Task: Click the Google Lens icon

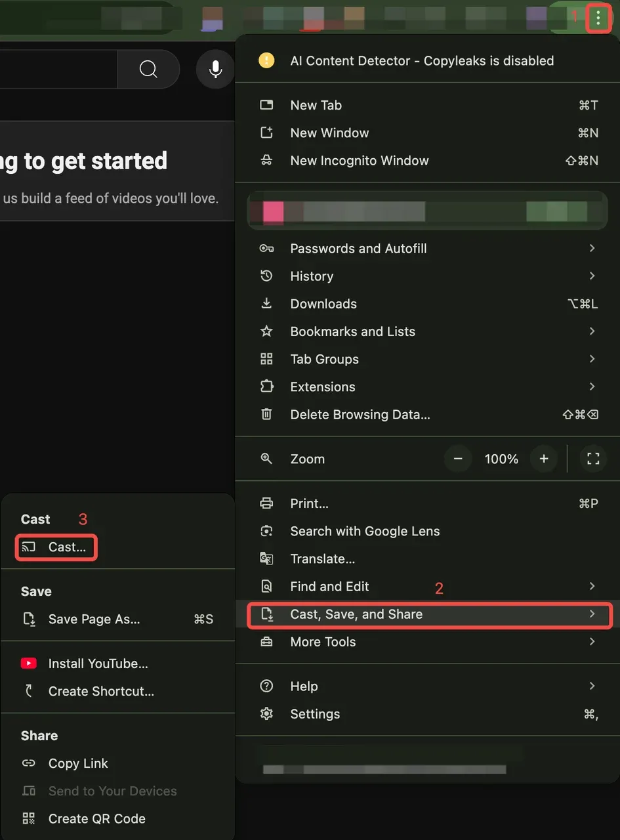Action: [266, 531]
